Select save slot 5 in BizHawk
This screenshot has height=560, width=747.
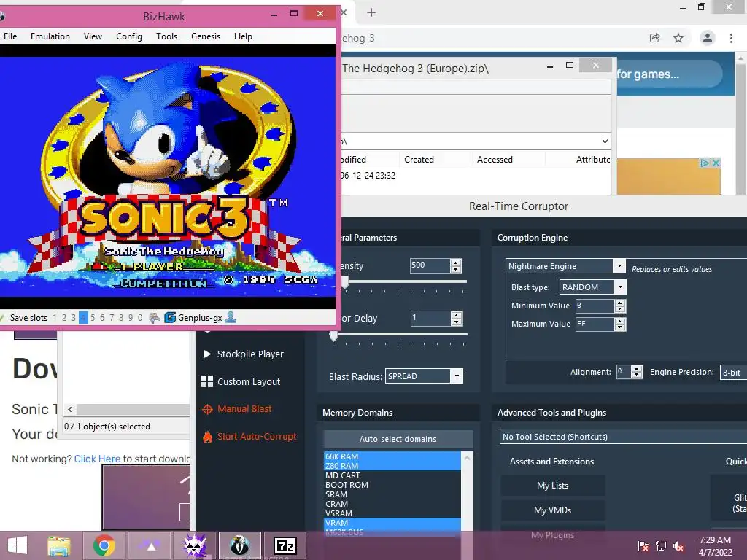93,318
